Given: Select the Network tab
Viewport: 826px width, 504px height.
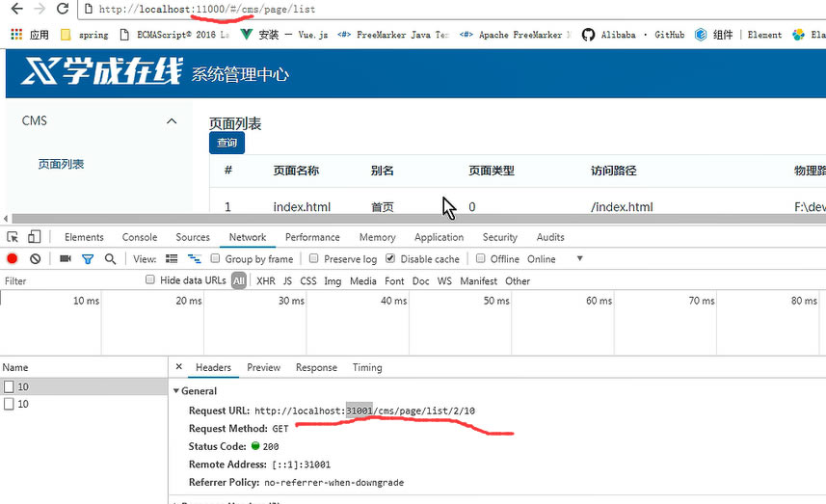Looking at the screenshot, I should click(248, 237).
